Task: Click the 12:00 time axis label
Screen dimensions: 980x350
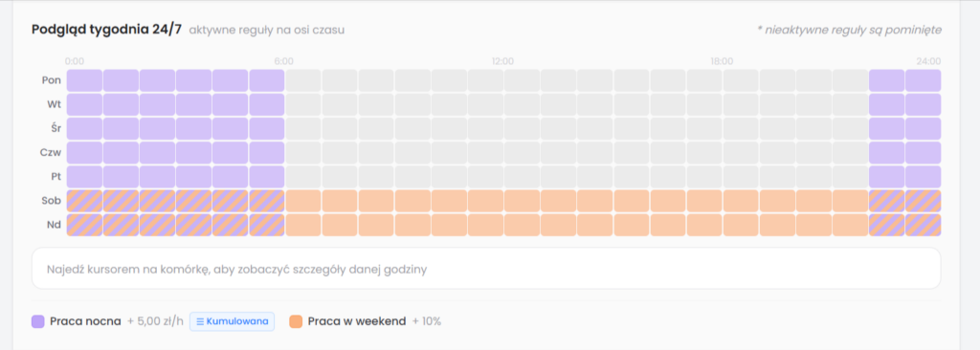Action: (502, 61)
